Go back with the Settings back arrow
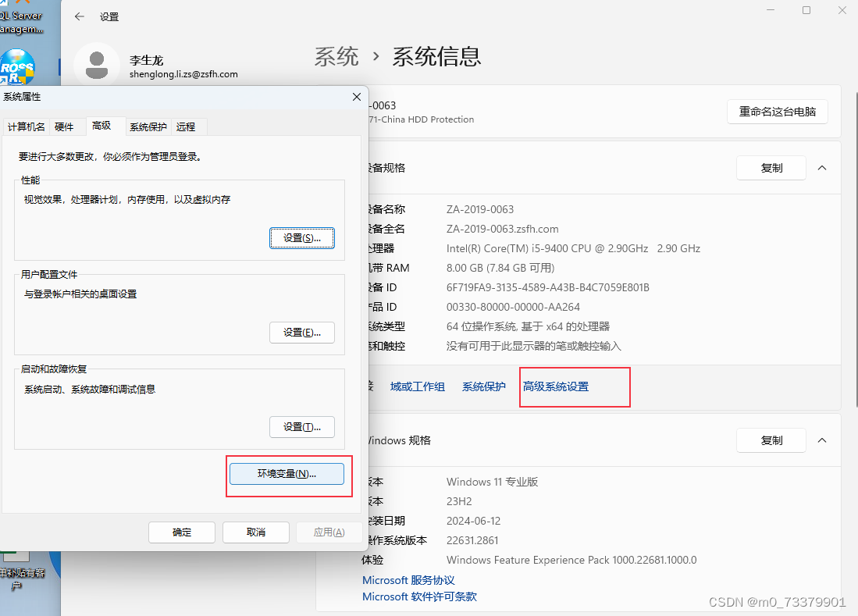Image resolution: width=858 pixels, height=616 pixels. [x=80, y=16]
